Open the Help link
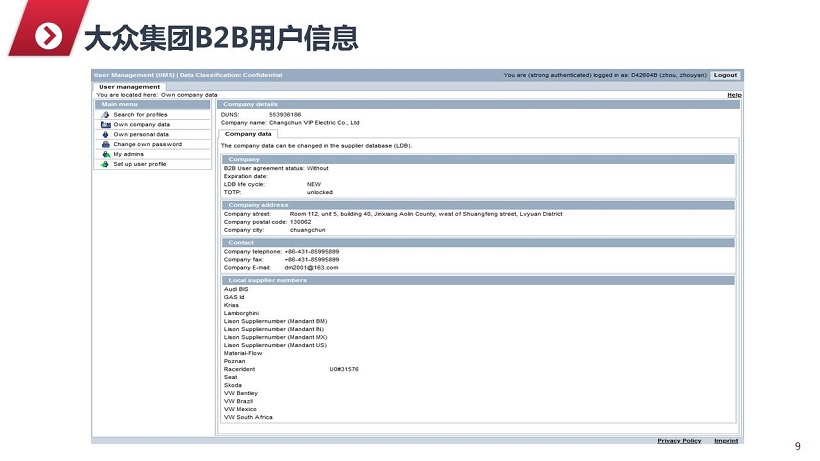820x461 pixels. coord(734,95)
